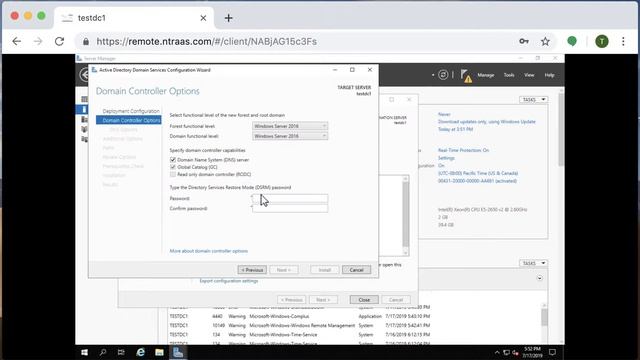Open the Forest functional level dropdown
Image resolution: width=640 pixels, height=360 pixels.
290,126
